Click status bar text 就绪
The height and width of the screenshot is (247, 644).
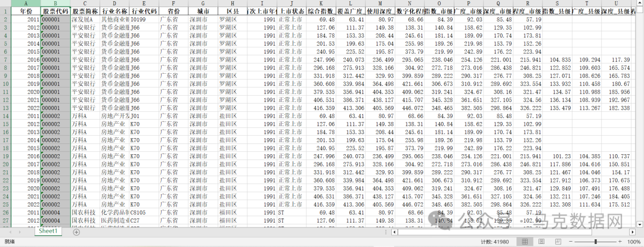point(8,242)
